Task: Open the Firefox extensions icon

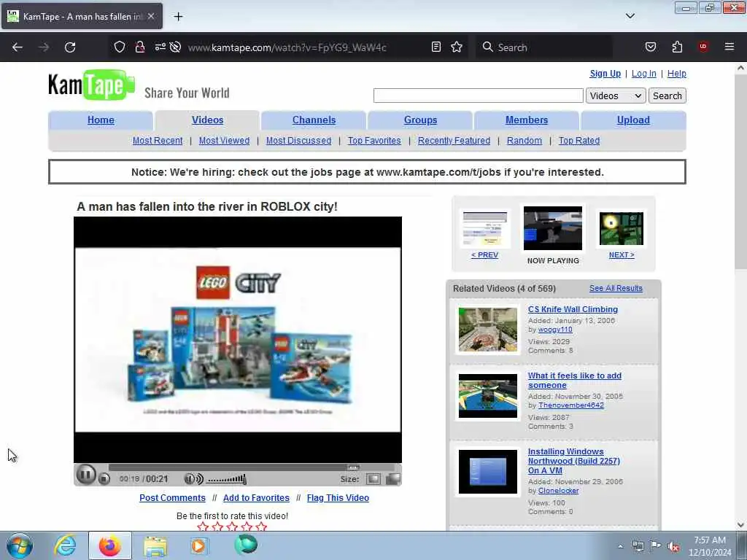Action: click(x=677, y=47)
